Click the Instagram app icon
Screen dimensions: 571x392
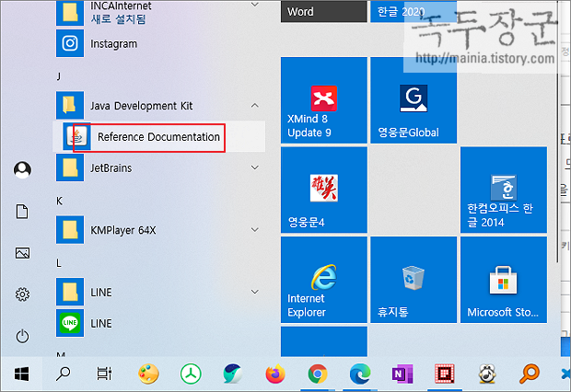point(70,43)
